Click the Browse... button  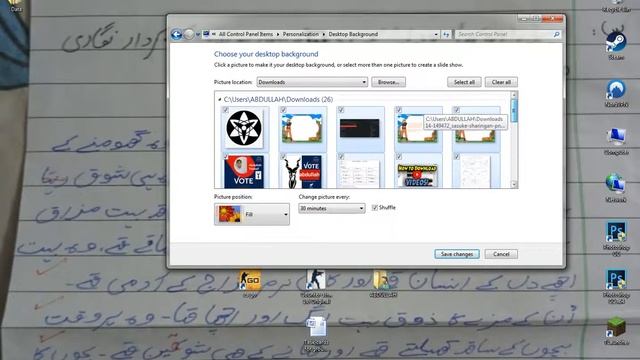coord(389,82)
